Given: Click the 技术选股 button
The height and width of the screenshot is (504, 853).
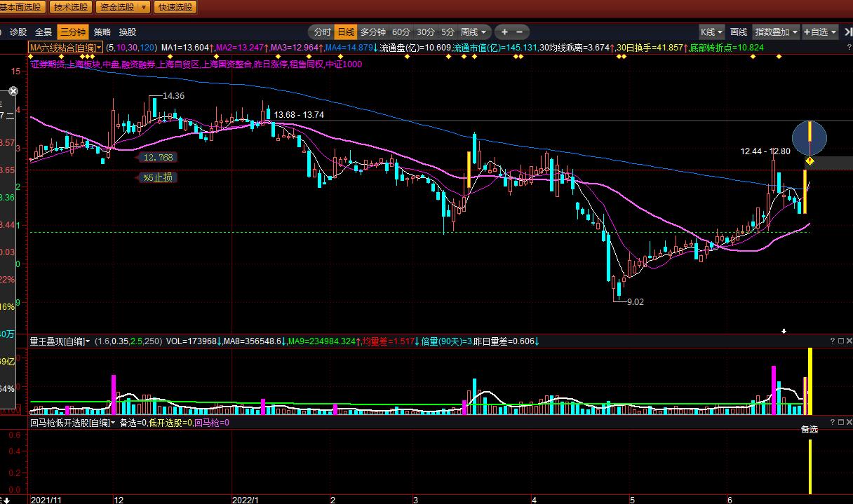Looking at the screenshot, I should point(71,7).
